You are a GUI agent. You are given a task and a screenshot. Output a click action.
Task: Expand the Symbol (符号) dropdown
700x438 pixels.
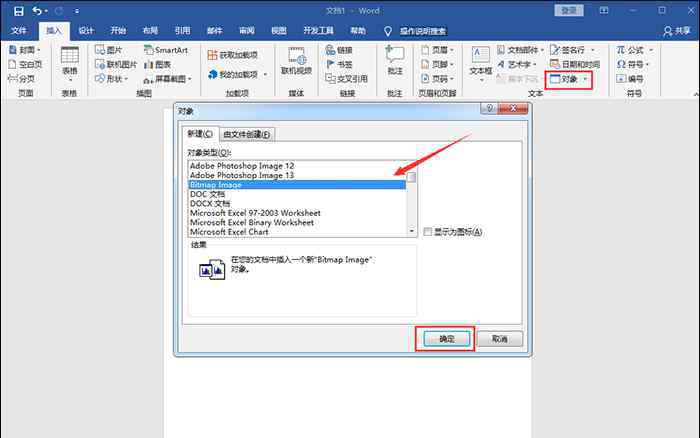[648, 65]
